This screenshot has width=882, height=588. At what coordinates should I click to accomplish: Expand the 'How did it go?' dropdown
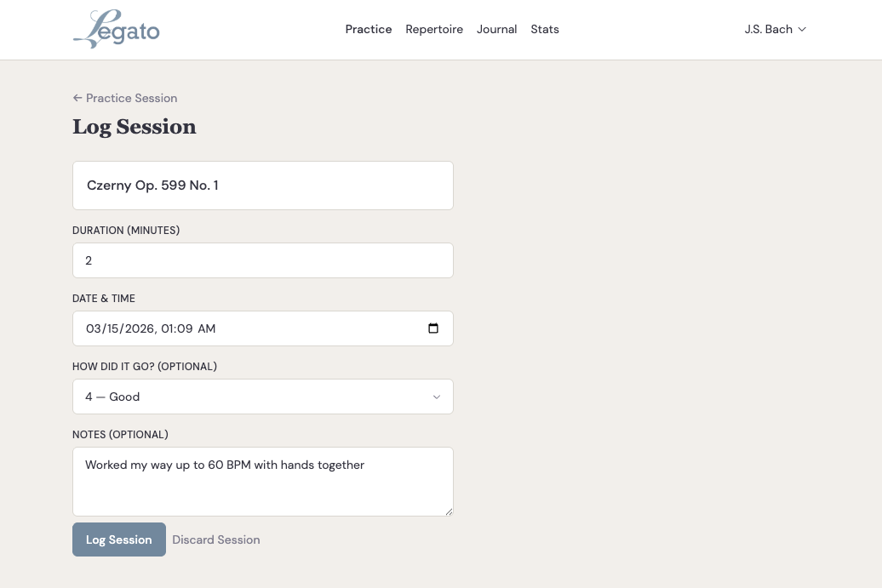coord(263,397)
